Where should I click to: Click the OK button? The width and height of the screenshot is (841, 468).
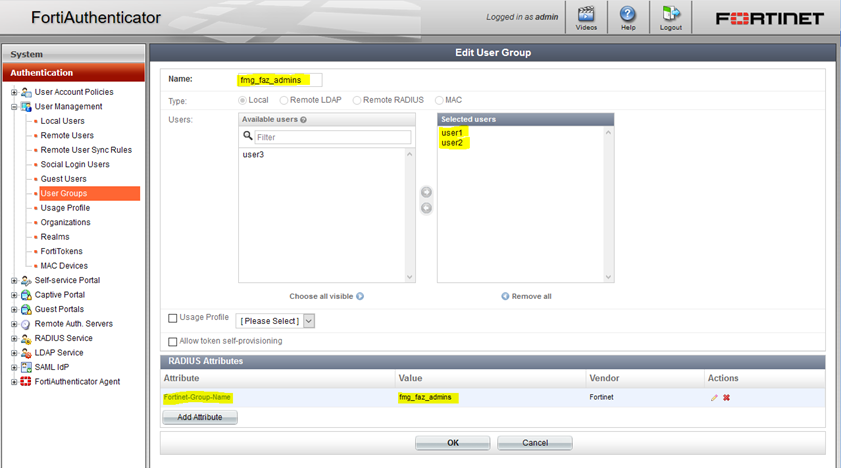click(453, 443)
